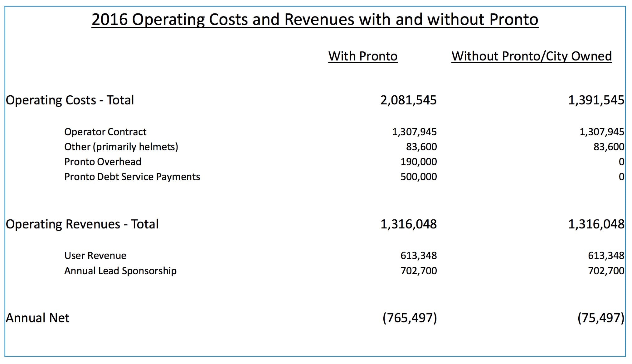
Task: Click the Annual Net row label
Action: [37, 318]
